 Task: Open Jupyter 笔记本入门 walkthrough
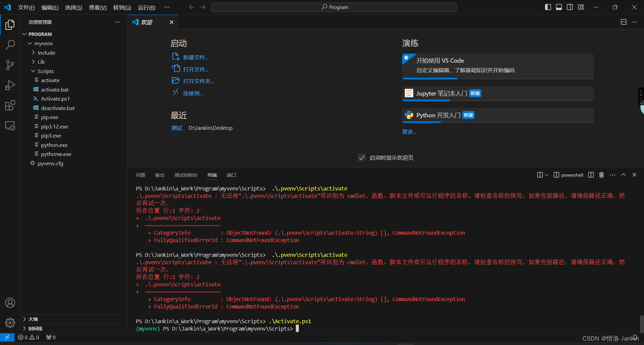pos(498,94)
